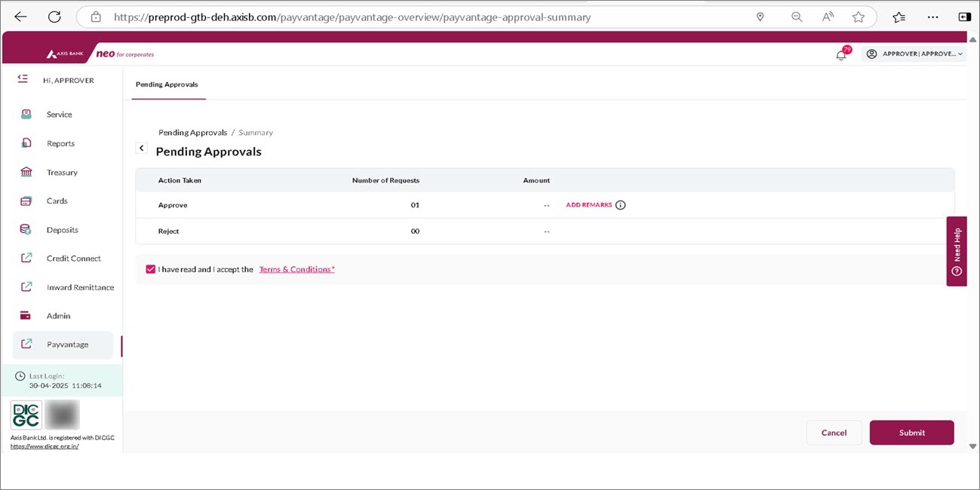The image size is (980, 490).
Task: Click the page scrollbar down arrow
Action: click(972, 446)
